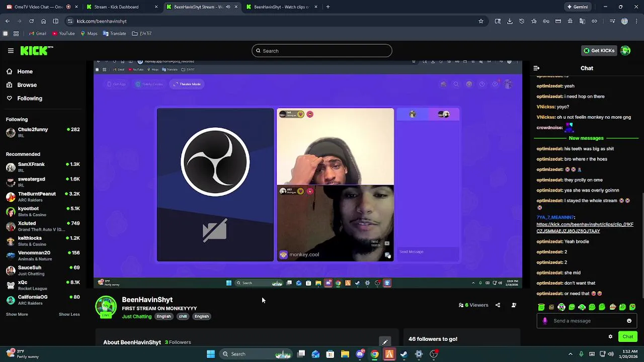Open Chrome downloads icon

coord(510,21)
